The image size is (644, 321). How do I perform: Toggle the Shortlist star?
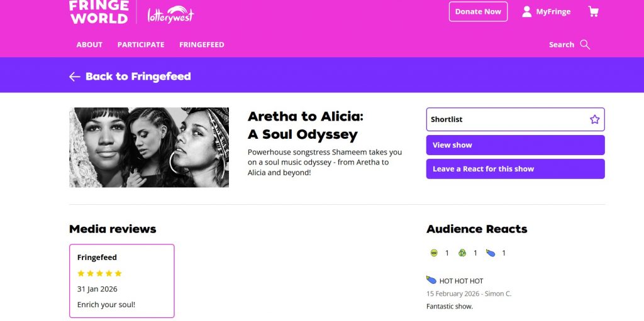click(594, 119)
